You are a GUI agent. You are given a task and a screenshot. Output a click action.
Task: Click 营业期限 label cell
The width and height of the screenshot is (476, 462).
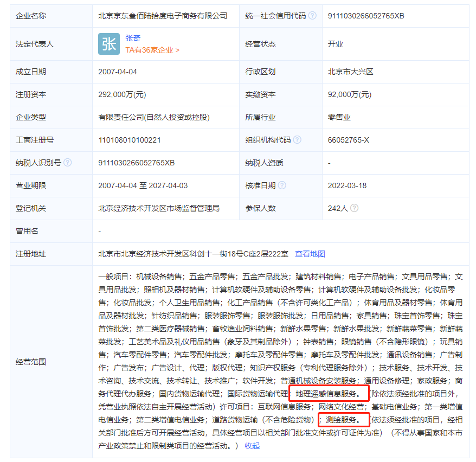52,185
